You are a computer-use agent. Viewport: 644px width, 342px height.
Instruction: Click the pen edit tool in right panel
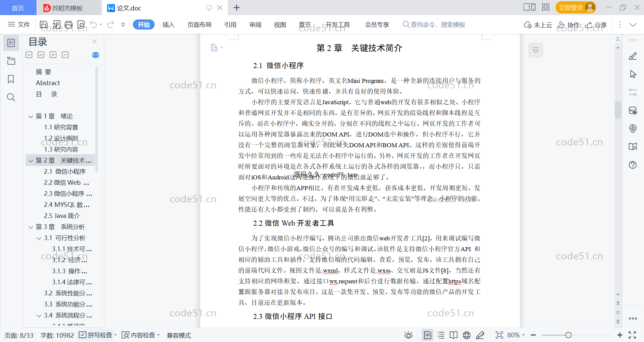click(633, 56)
